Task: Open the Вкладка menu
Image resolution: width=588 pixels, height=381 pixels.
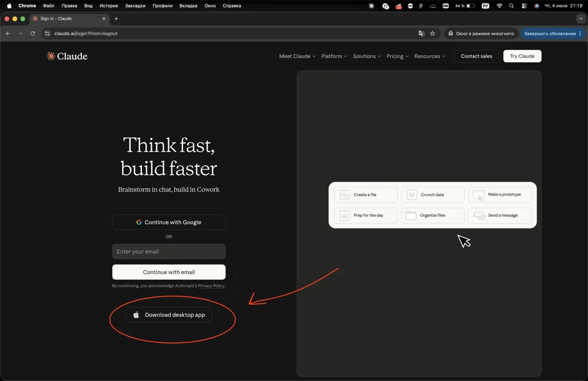Action: pos(188,6)
